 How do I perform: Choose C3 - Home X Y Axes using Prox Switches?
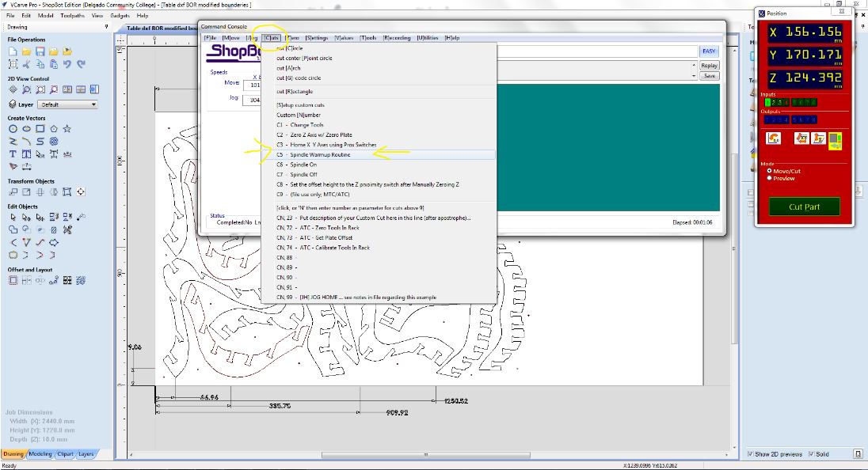[x=379, y=145]
